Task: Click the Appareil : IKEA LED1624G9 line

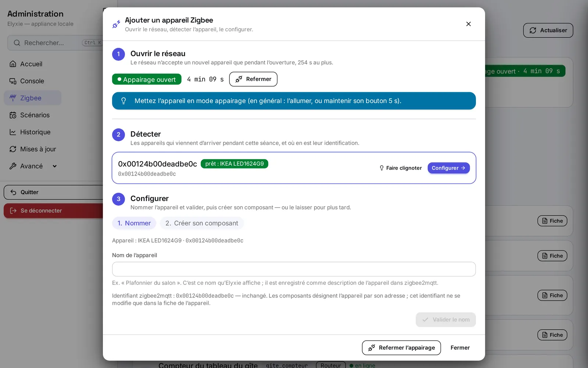Action: (178, 240)
